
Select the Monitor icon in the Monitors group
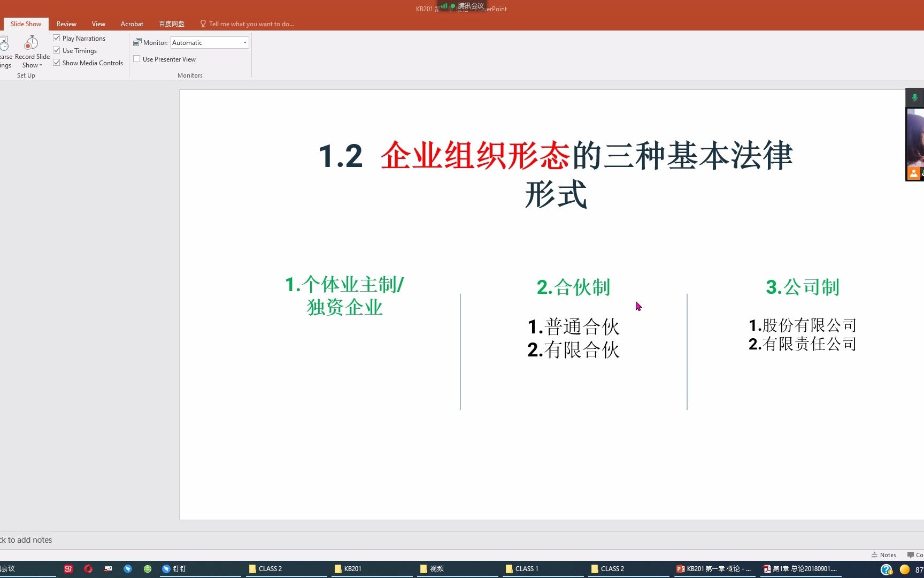[x=137, y=42]
